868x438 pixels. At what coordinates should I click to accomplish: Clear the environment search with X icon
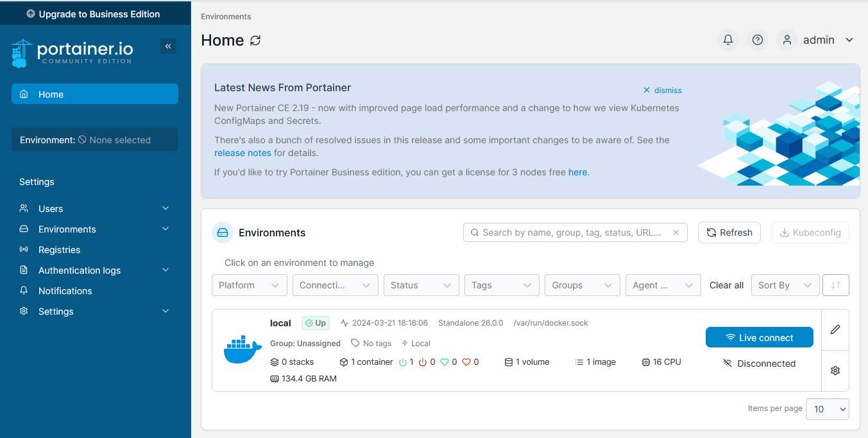(x=676, y=232)
